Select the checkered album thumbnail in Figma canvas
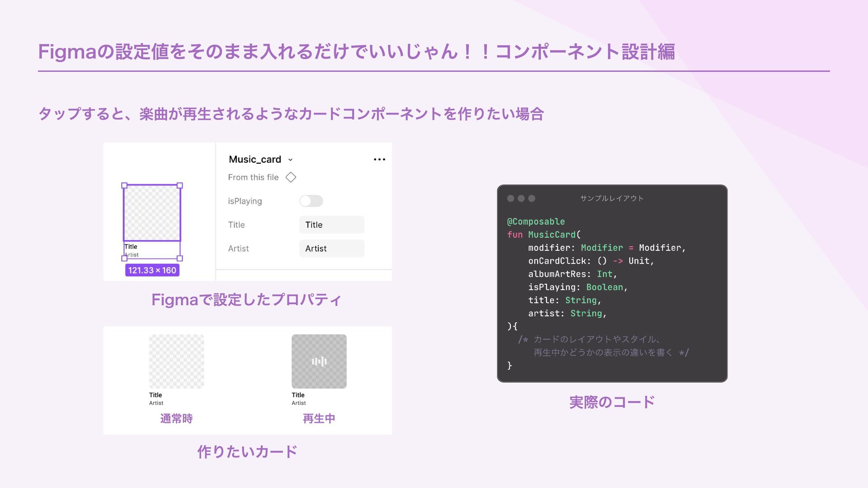The width and height of the screenshot is (868, 488). click(x=152, y=213)
